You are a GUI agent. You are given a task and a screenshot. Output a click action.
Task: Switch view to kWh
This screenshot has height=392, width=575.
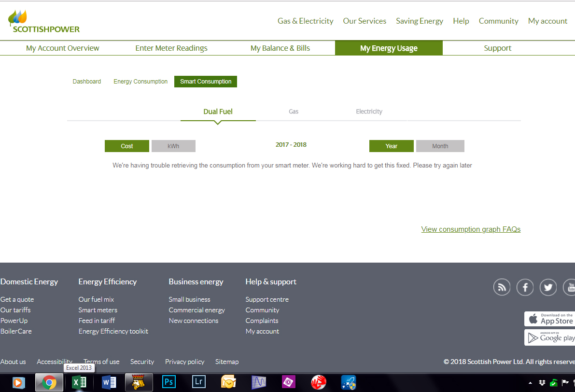click(173, 146)
